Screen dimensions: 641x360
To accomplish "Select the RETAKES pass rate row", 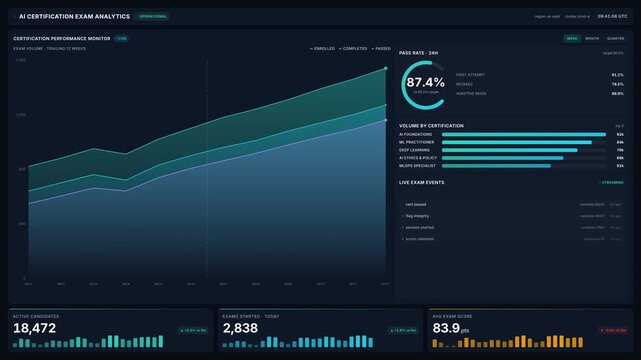I will point(540,84).
